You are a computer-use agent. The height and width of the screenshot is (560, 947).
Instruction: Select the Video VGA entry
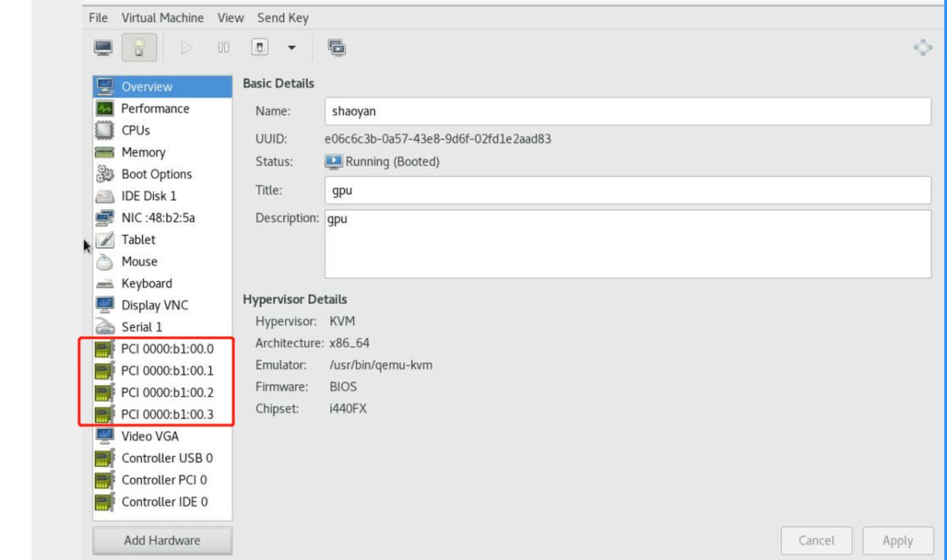tap(150, 435)
